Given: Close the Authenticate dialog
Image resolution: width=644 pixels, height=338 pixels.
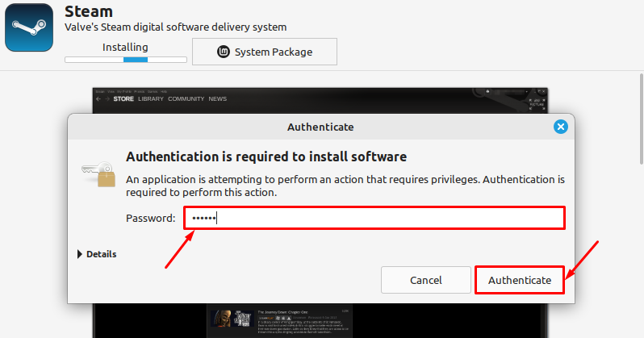Looking at the screenshot, I should click(x=561, y=127).
